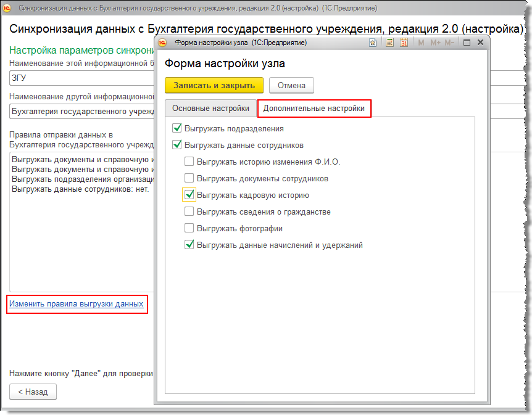Enable Выгружать историю изменения Ф.И.О.
Viewport: 532px width, 415px height.
coord(189,162)
